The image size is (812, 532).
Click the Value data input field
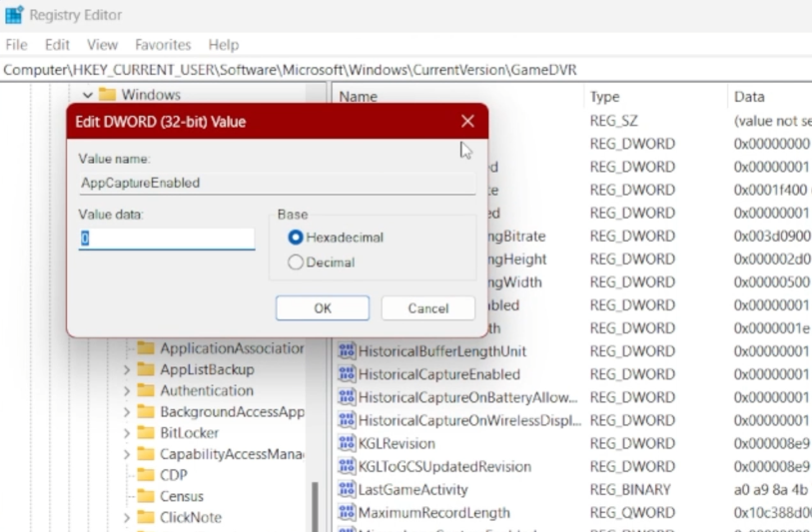(166, 239)
